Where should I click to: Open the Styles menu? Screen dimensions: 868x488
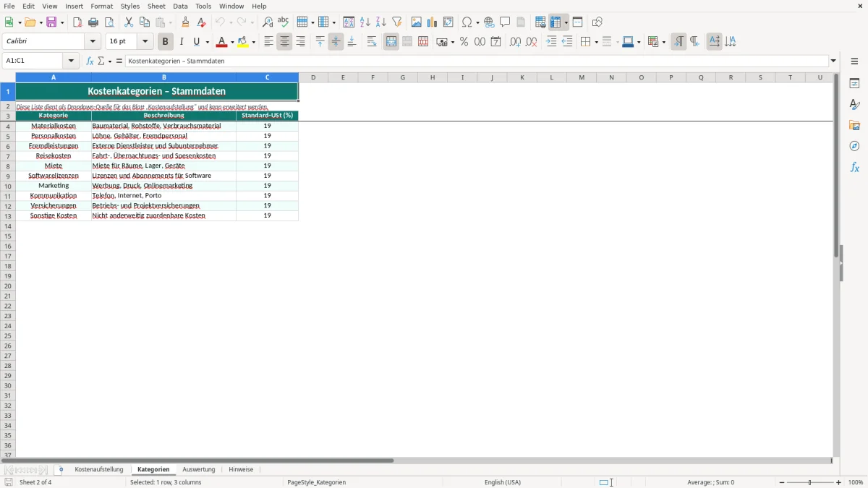(x=130, y=6)
